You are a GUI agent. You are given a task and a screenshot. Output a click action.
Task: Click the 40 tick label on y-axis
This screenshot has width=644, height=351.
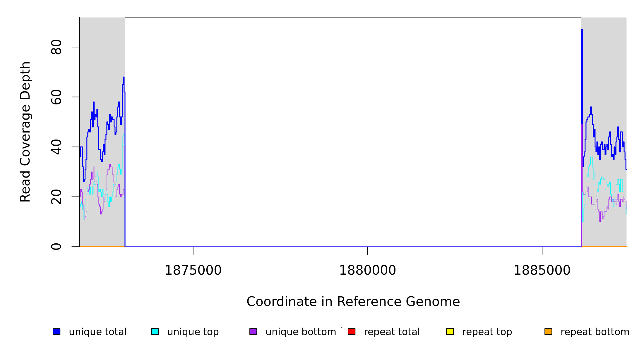pos(56,147)
